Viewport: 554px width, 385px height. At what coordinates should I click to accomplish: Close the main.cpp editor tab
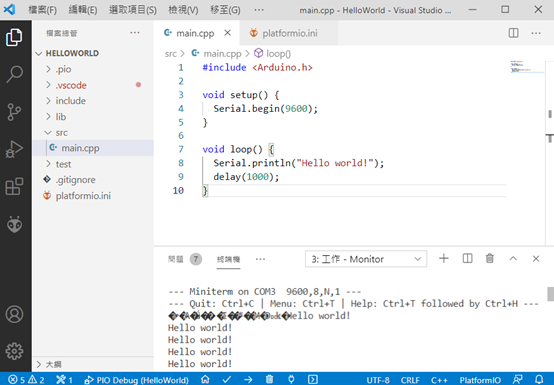point(228,33)
